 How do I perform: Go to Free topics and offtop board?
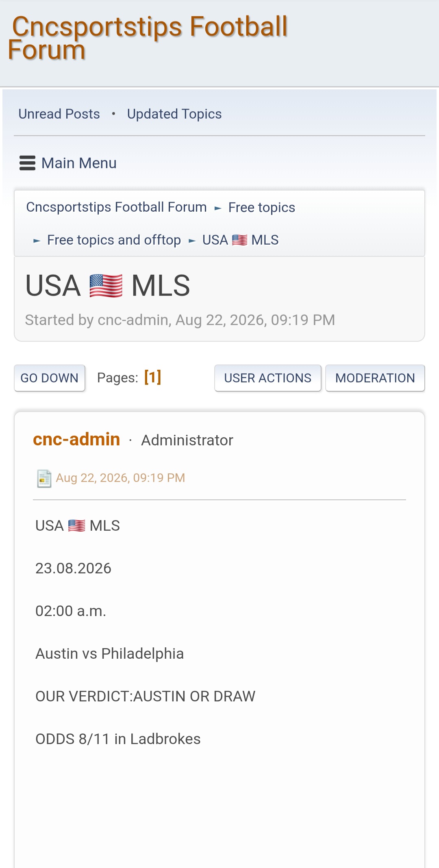pyautogui.click(x=114, y=240)
